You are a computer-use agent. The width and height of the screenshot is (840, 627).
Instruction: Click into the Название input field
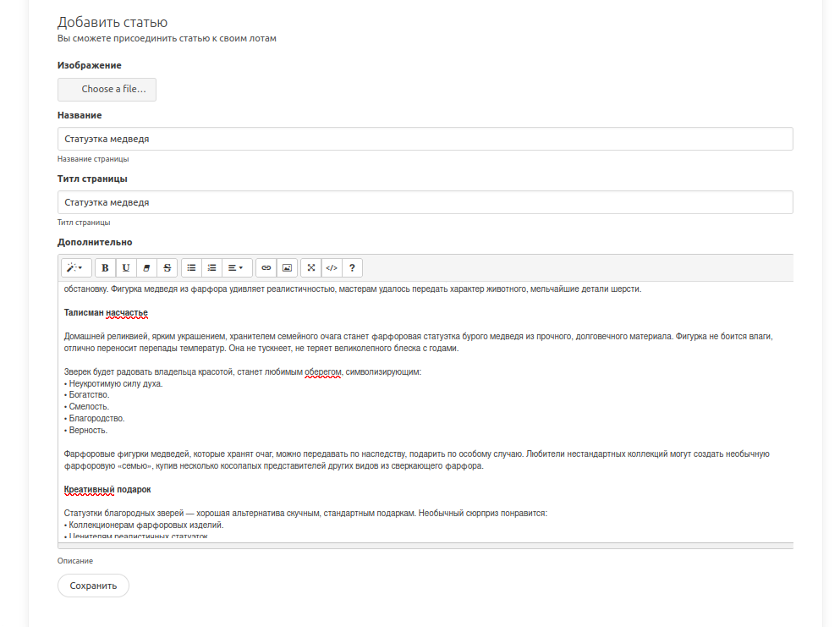click(425, 139)
